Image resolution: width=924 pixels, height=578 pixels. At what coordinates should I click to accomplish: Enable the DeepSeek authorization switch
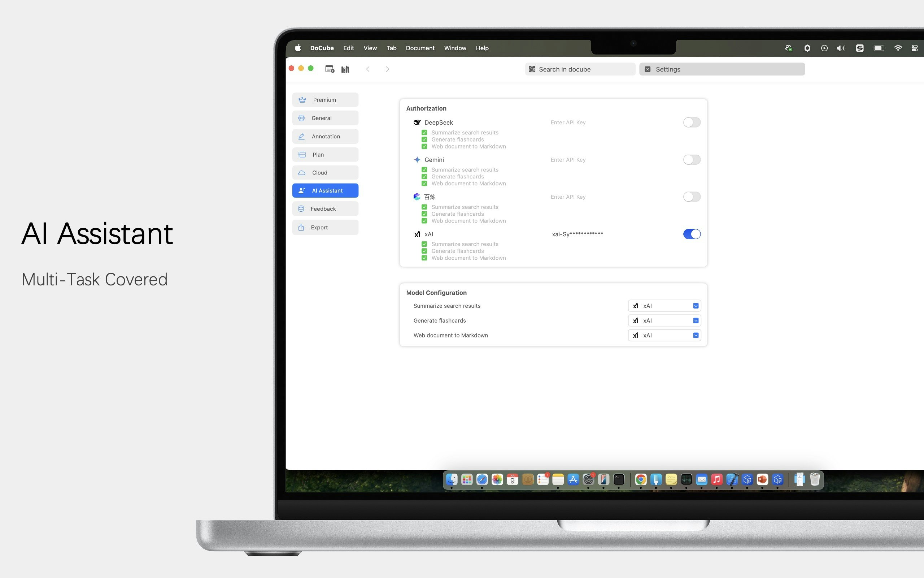(692, 122)
